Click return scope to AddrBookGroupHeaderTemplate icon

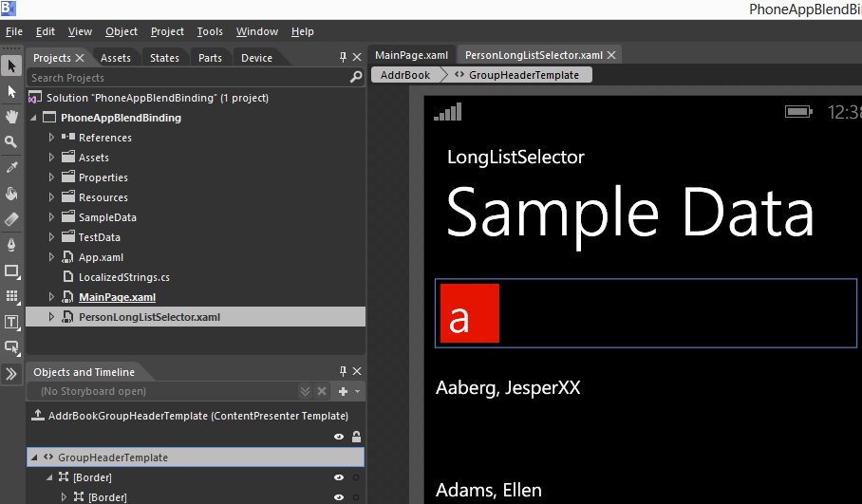[x=38, y=416]
